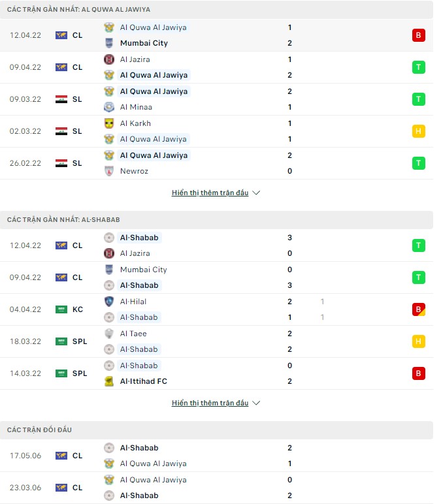
Task: Open the Mumbai City team link in first match
Action: click(x=144, y=43)
